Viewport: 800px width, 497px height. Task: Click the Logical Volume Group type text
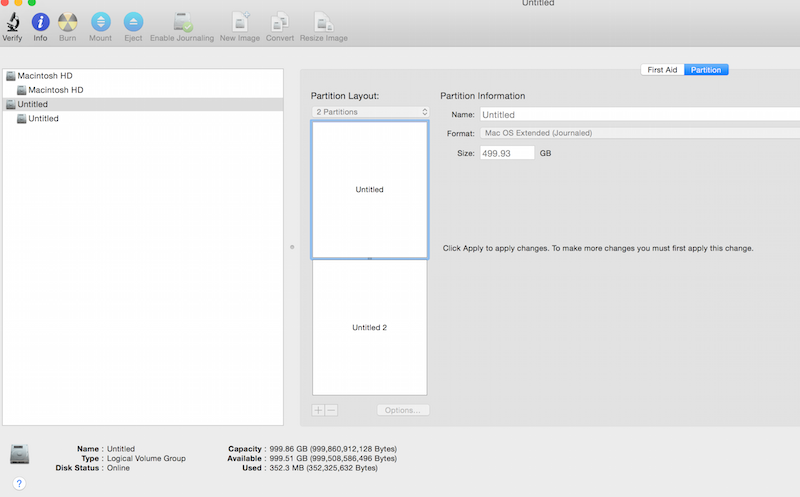tap(146, 458)
